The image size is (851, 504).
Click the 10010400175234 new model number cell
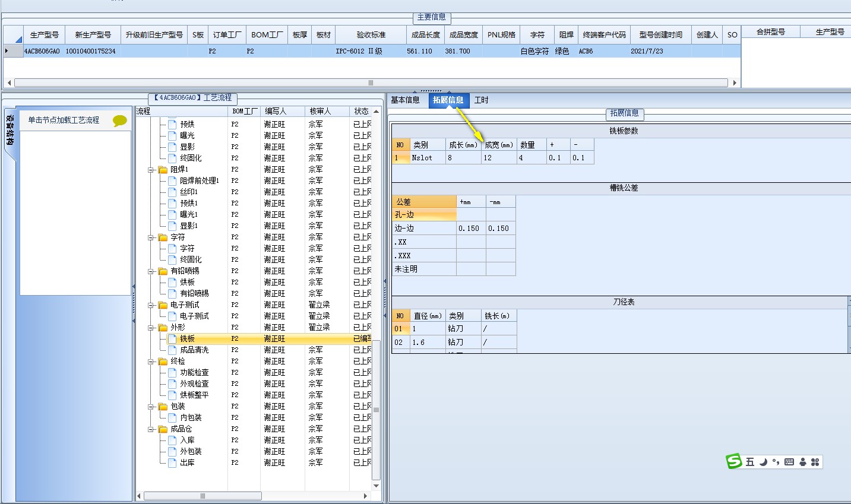pyautogui.click(x=93, y=52)
